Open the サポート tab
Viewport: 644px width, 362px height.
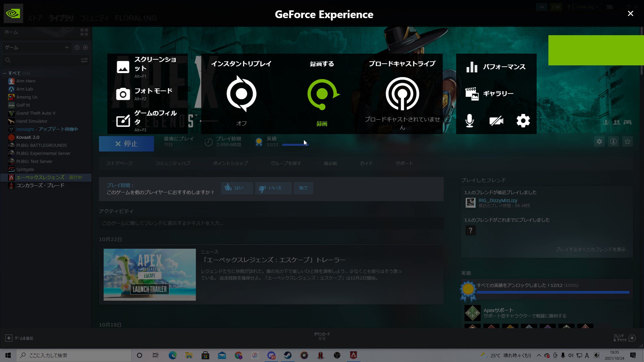coord(404,163)
